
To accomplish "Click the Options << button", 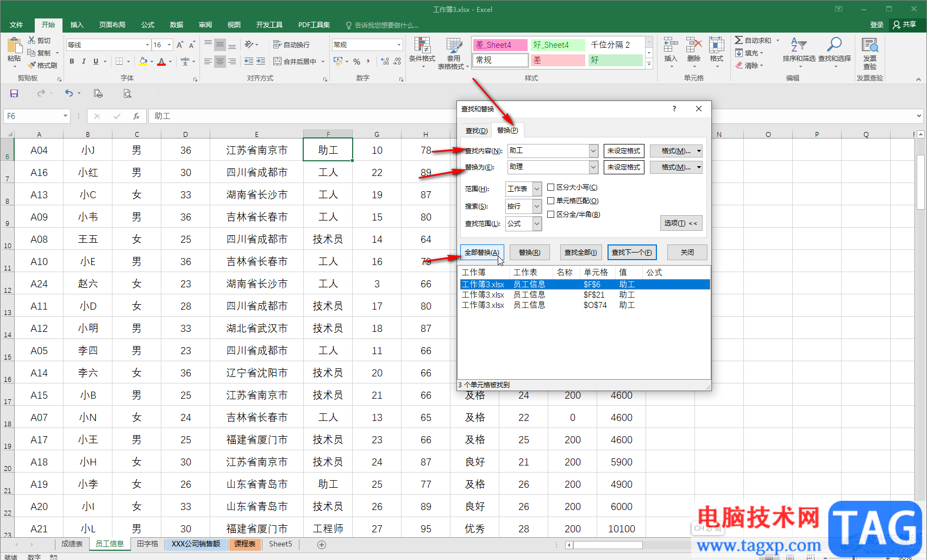I will pos(681,223).
